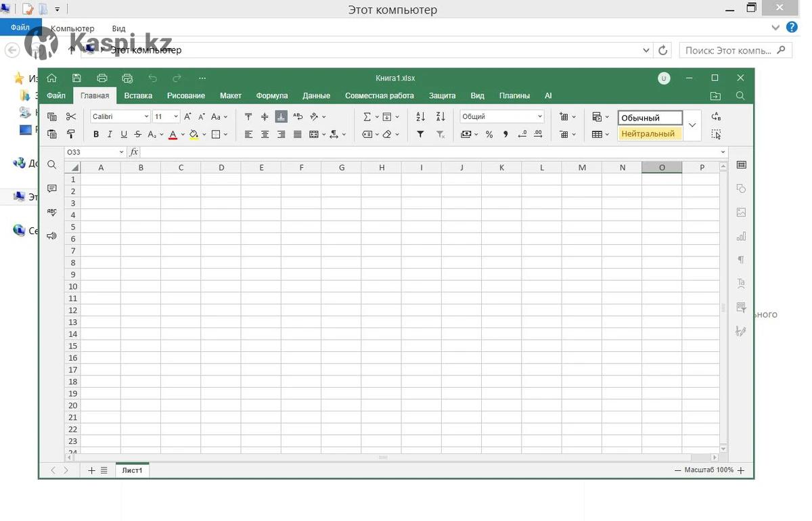This screenshot has width=812, height=521.
Task: Click the ascending sort icon
Action: pos(420,116)
